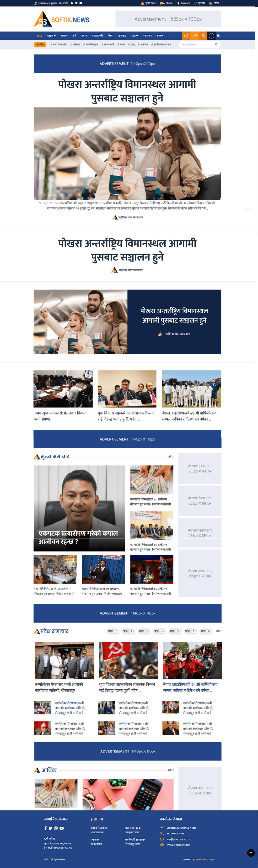Click the user profile icon in the navbar
Image resolution: width=258 pixels, height=868 pixels.
coord(203,36)
